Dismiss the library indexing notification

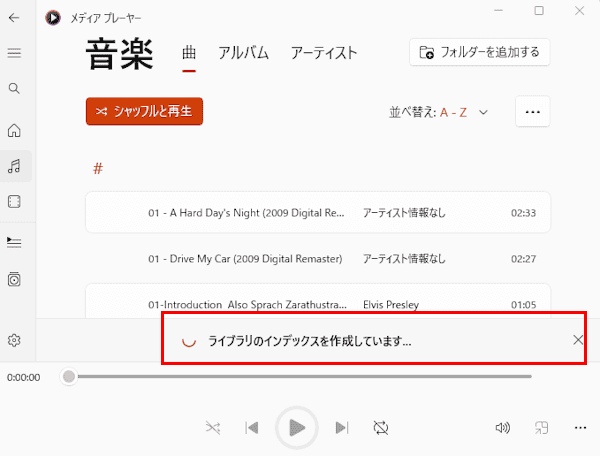click(578, 340)
